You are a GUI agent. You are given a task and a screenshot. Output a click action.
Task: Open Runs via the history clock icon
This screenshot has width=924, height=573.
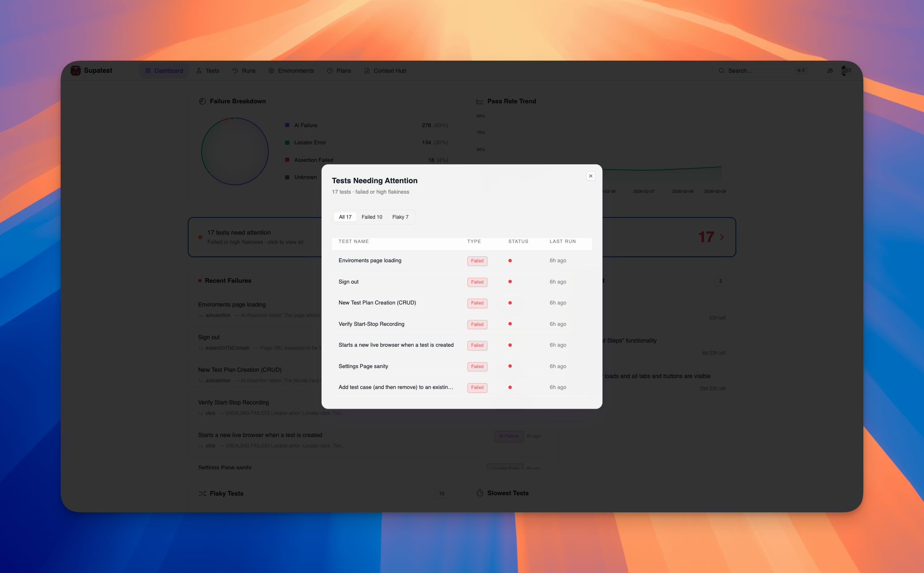pos(235,70)
